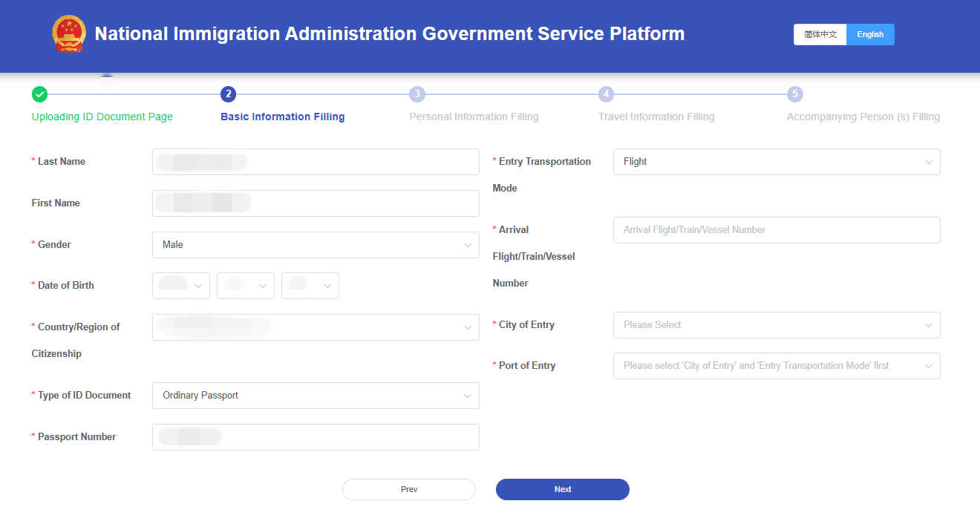The image size is (980, 524).
Task: Go to Uploading ID Document Page step
Action: pos(102,117)
